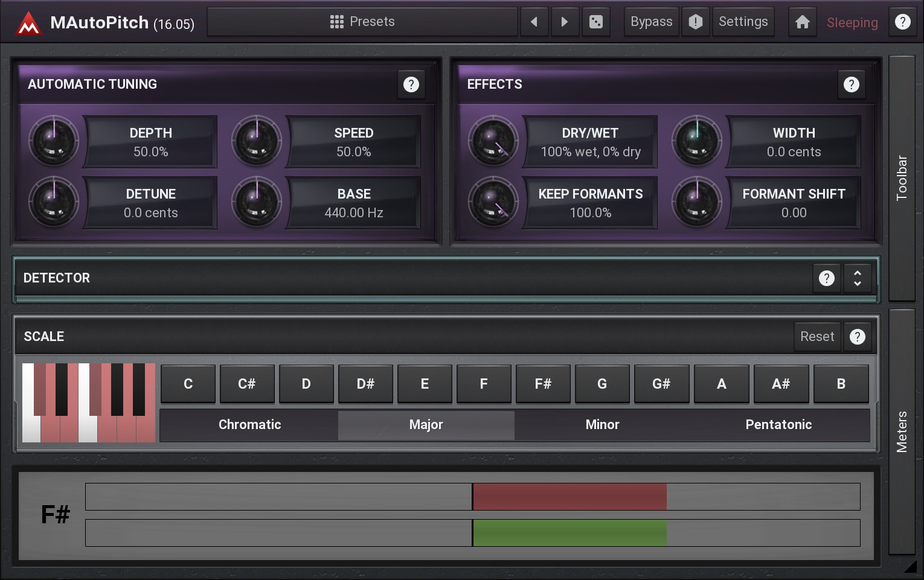Toggle the D note button
924x580 pixels.
point(306,384)
